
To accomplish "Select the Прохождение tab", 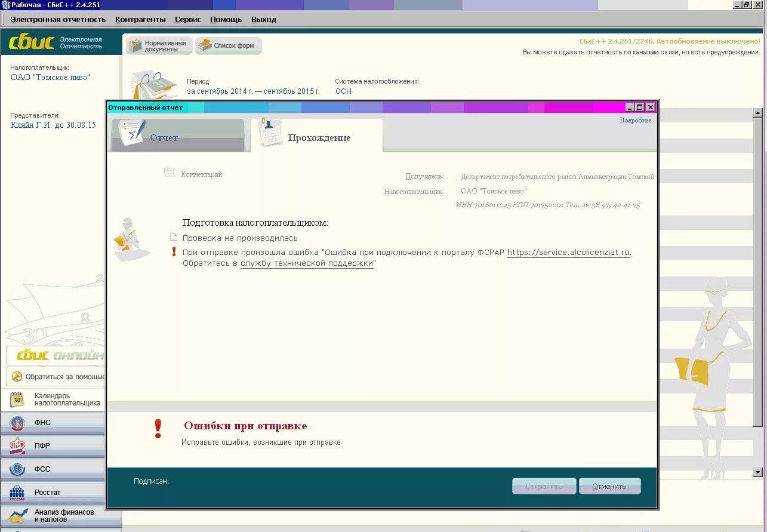I will 317,136.
